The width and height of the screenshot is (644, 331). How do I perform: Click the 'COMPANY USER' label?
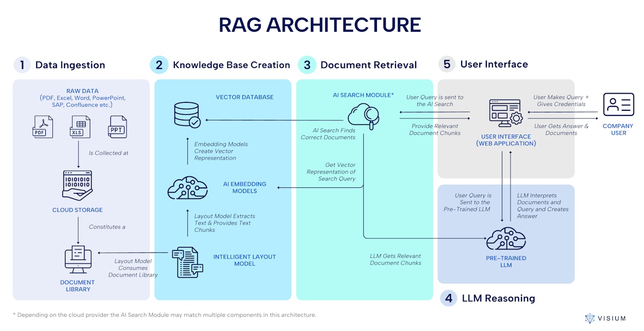[x=618, y=129]
